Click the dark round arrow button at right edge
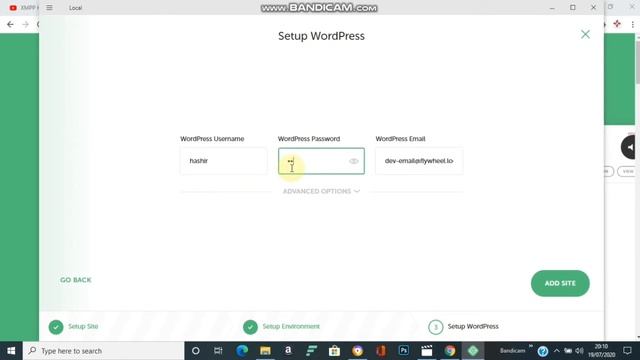The image size is (640, 360). [x=629, y=147]
